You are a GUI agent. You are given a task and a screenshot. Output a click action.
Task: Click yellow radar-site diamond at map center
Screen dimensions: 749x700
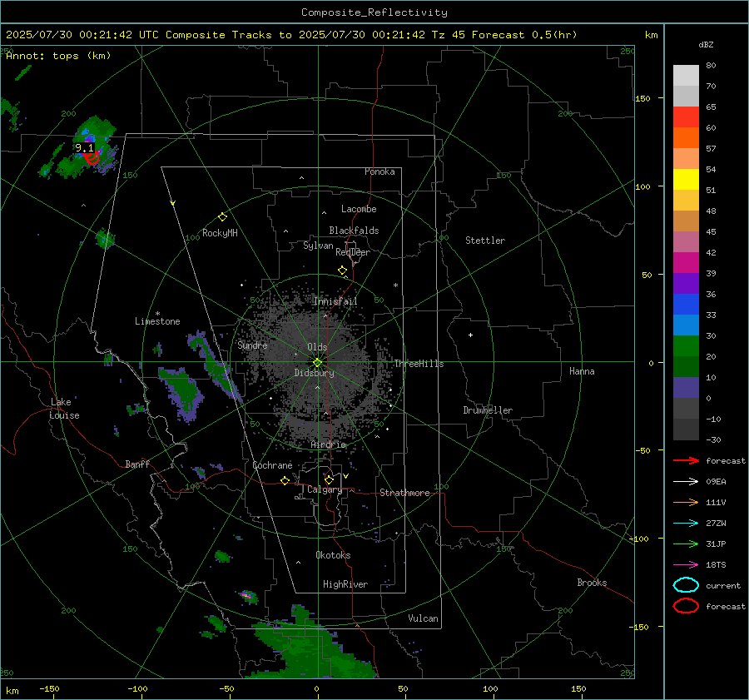pos(317,363)
